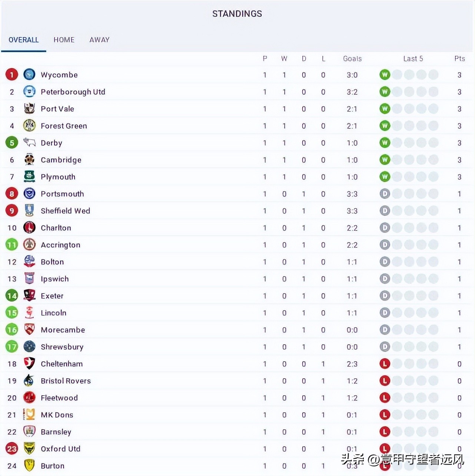Click the Plymouth club badge icon
Screen dimensions: 475x476
29,177
